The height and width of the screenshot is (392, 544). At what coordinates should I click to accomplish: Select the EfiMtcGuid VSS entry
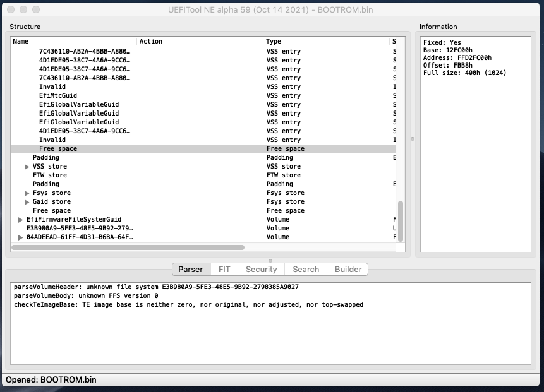pos(203,96)
